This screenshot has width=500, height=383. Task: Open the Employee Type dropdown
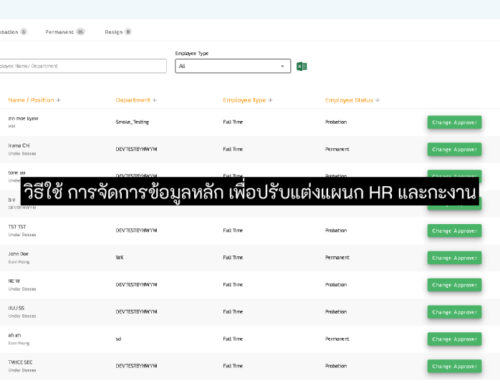point(233,66)
